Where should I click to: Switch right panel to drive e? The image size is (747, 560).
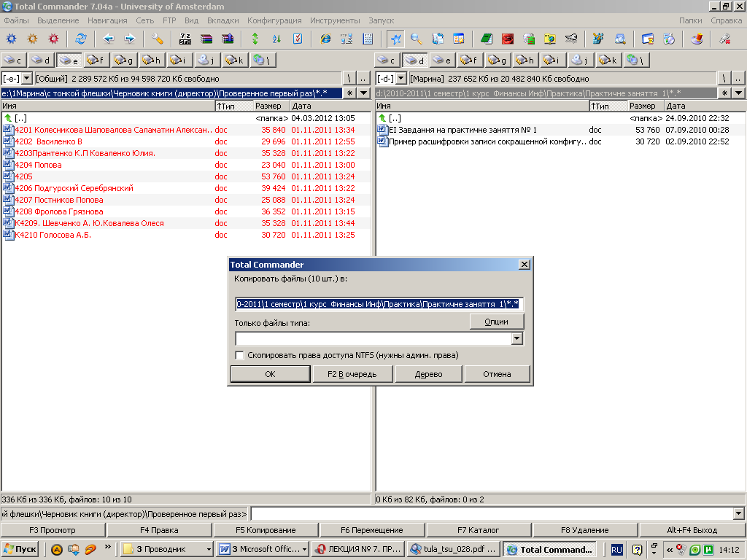[x=443, y=60]
